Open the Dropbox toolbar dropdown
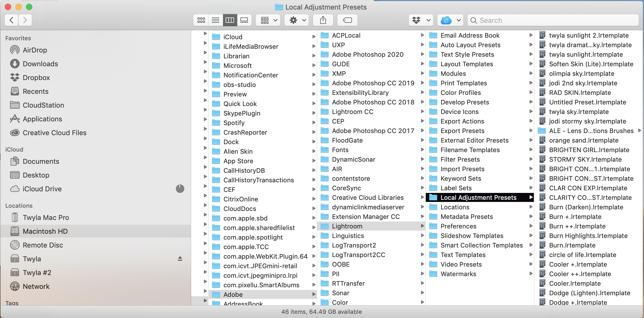 click(421, 20)
